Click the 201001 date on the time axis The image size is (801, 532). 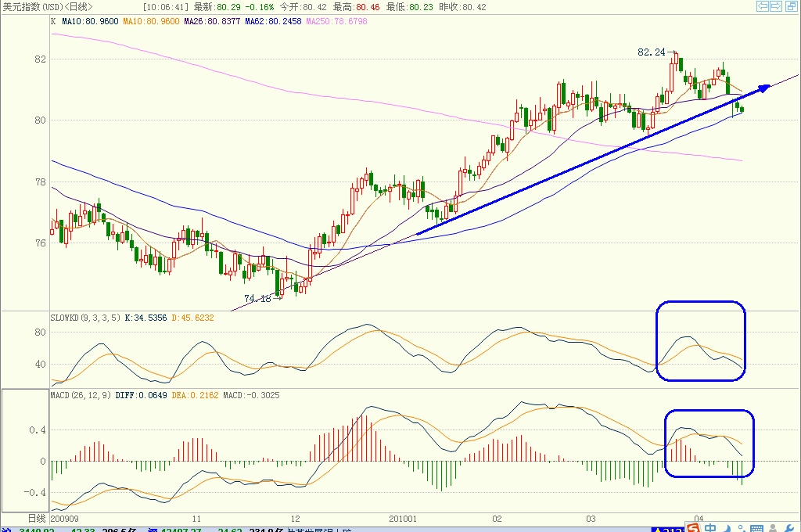[x=403, y=519]
